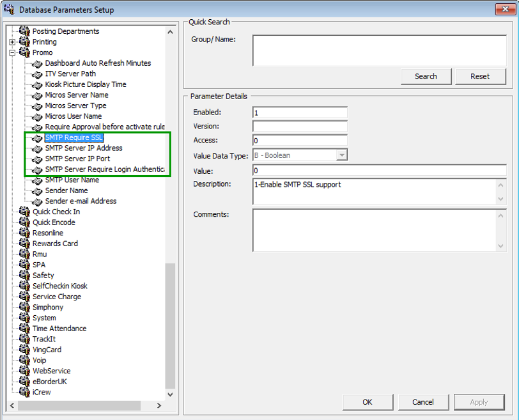Select the Micros Server Name parameter icon

click(36, 95)
